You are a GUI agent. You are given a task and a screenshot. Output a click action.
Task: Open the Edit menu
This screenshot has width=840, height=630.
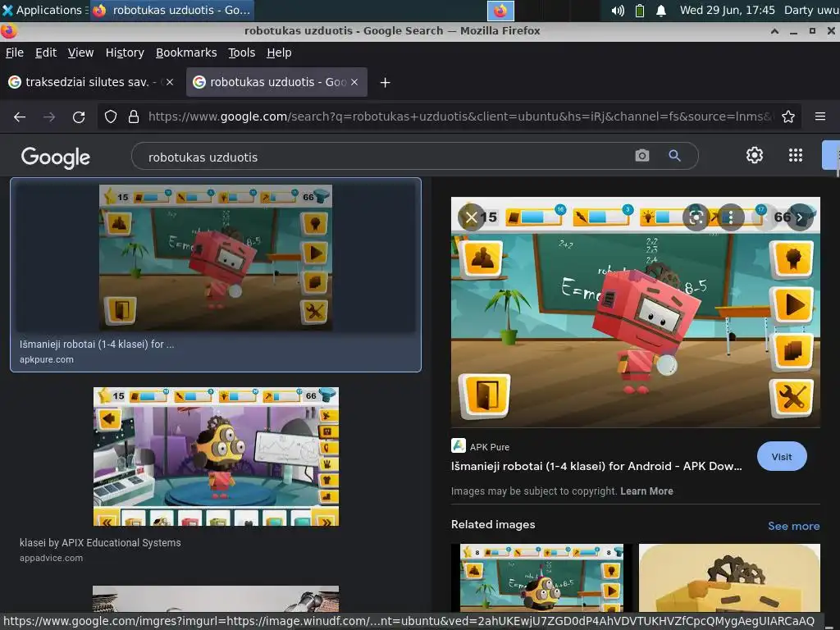[x=46, y=52]
